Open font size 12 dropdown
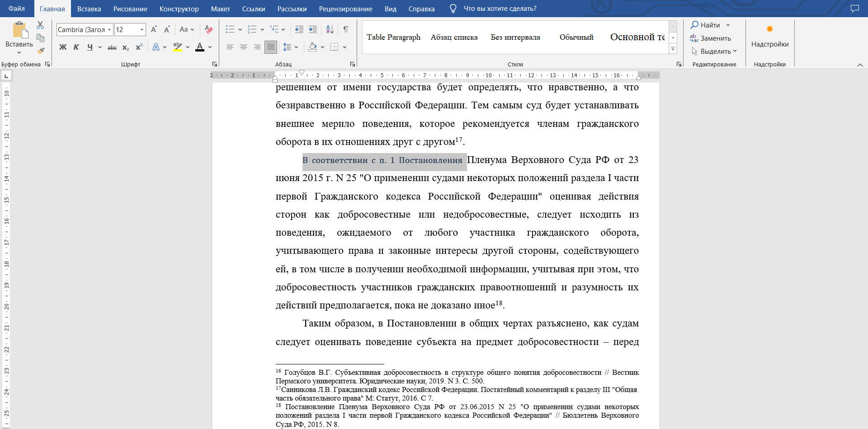 click(x=142, y=29)
